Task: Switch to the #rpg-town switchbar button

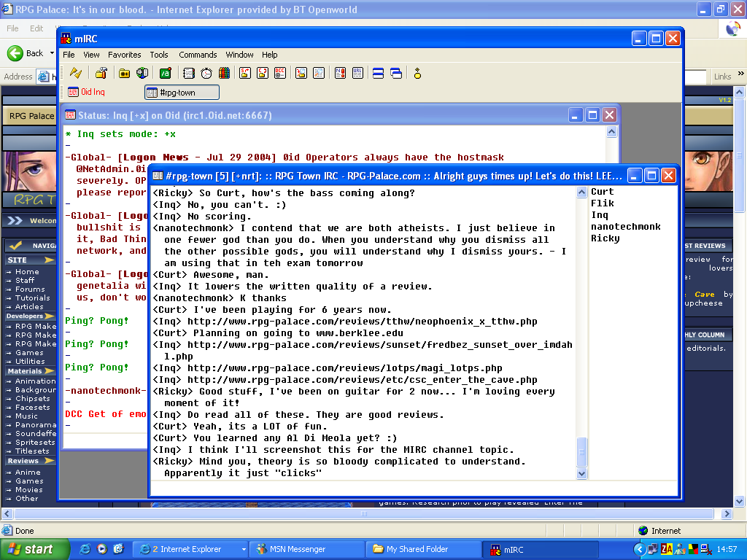Action: click(182, 93)
